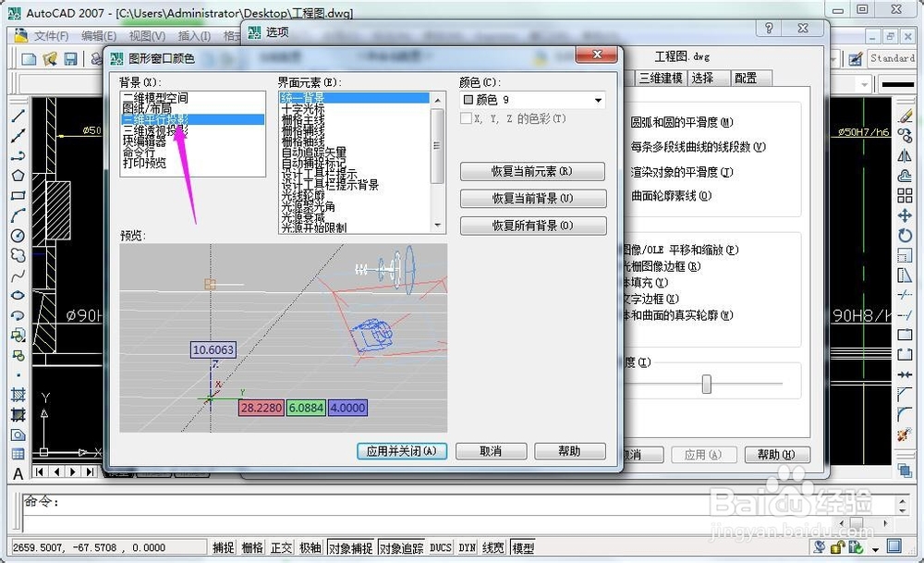Screen dimensions: 924x563
Task: Toggle DYN dynamic input in status bar
Action: tap(468, 547)
